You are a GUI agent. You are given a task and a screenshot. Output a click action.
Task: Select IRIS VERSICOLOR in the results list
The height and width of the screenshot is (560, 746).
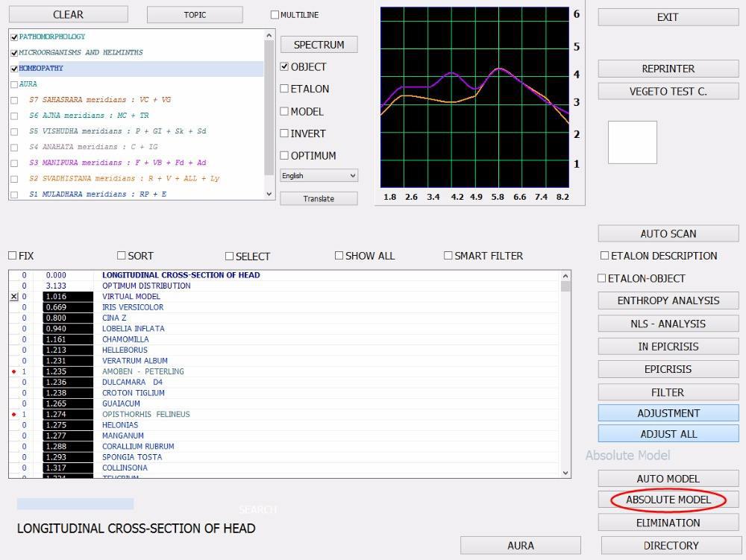(133, 307)
